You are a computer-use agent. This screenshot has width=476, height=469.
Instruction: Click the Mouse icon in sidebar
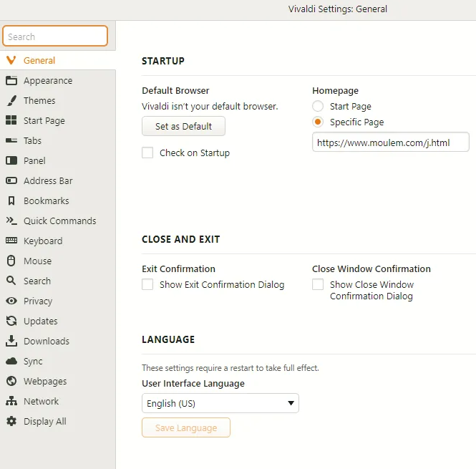pyautogui.click(x=11, y=261)
